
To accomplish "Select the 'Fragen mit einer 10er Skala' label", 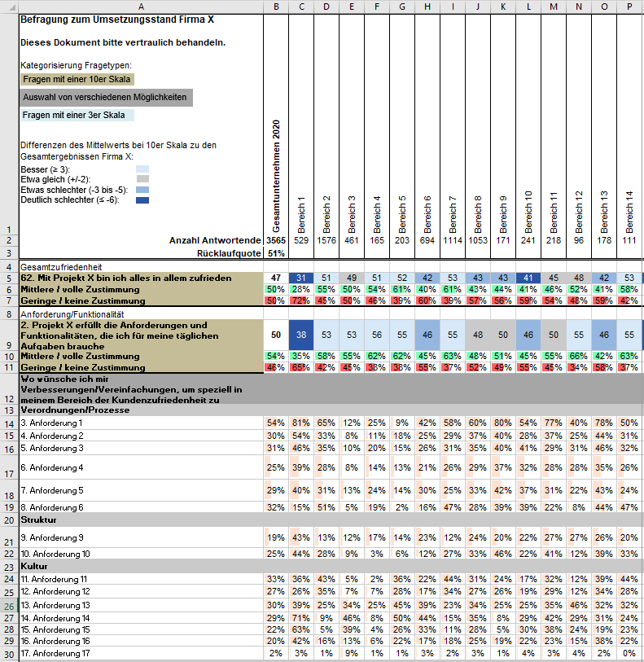I will (x=77, y=79).
